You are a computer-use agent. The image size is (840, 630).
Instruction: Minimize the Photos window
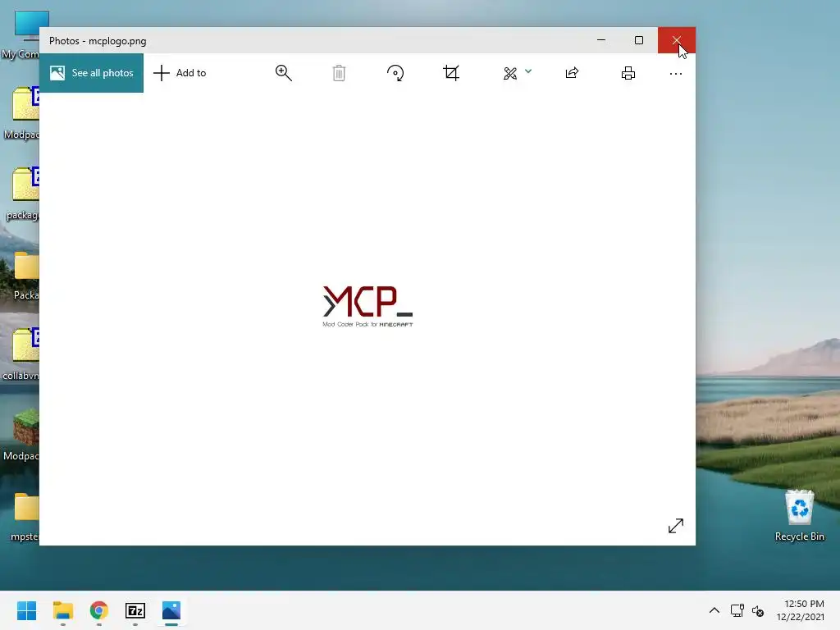click(601, 40)
